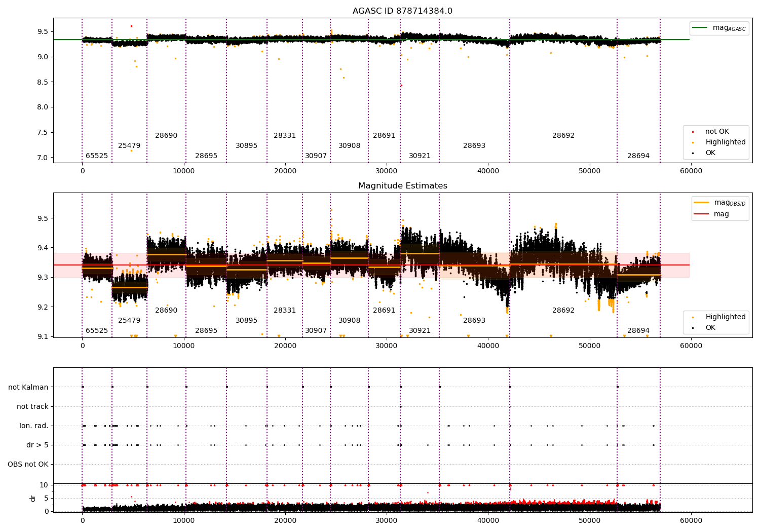The width and height of the screenshot is (760, 532).
Task: Click OBSID label 30921 in the AGASC plot
Action: [x=420, y=156]
